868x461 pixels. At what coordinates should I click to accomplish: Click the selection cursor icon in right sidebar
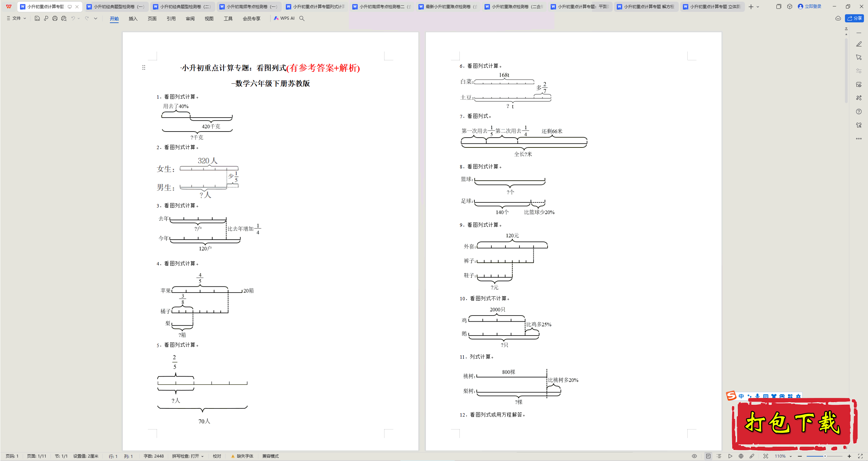click(x=859, y=57)
